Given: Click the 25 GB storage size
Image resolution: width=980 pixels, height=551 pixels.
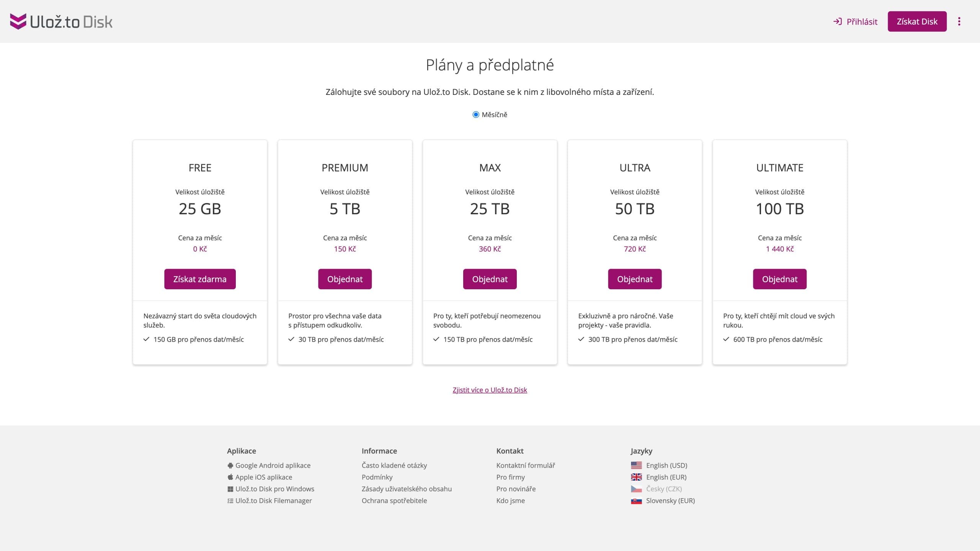Looking at the screenshot, I should pos(200,209).
